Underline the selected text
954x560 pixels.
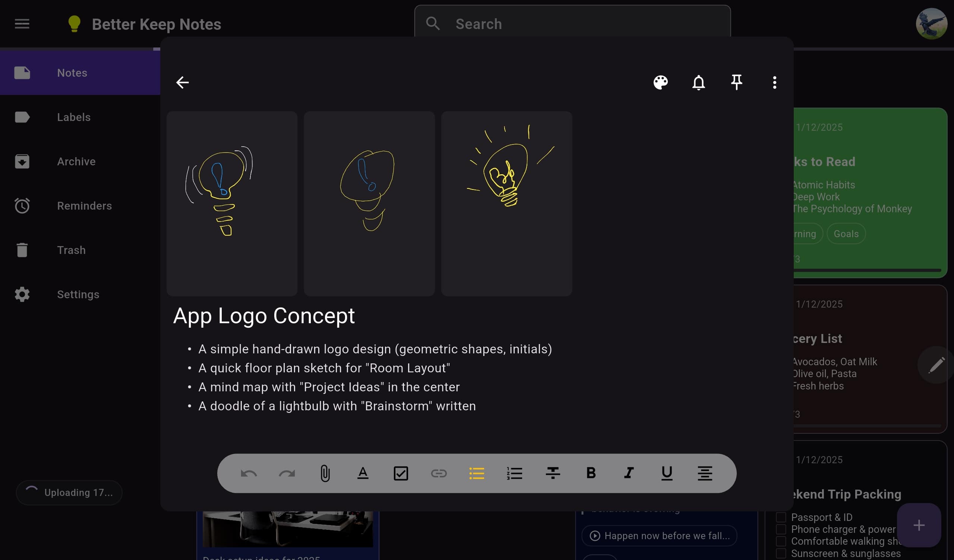point(666,473)
